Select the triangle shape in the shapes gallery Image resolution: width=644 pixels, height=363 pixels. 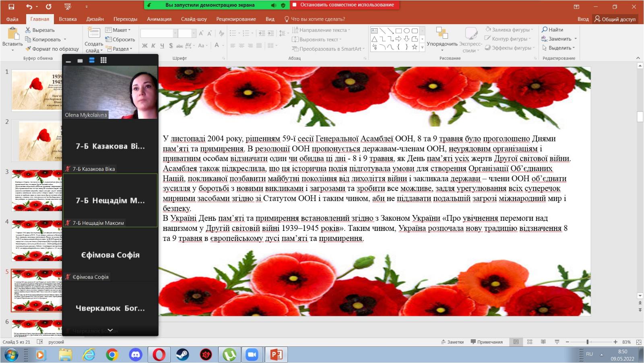[x=374, y=39]
